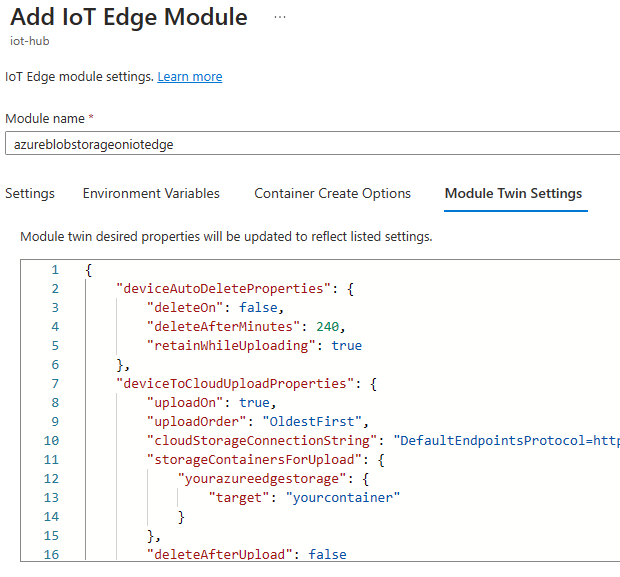Open the Learn more link

coord(190,77)
